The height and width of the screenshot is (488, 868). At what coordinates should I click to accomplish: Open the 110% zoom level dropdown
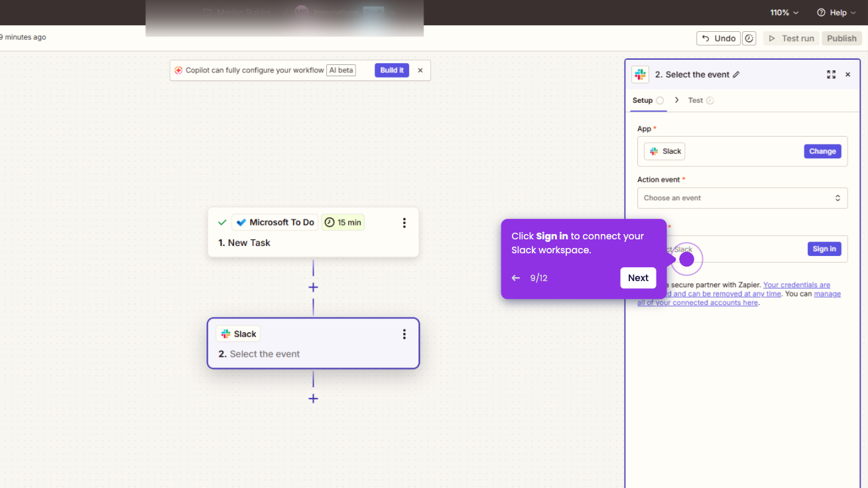[x=784, y=13]
